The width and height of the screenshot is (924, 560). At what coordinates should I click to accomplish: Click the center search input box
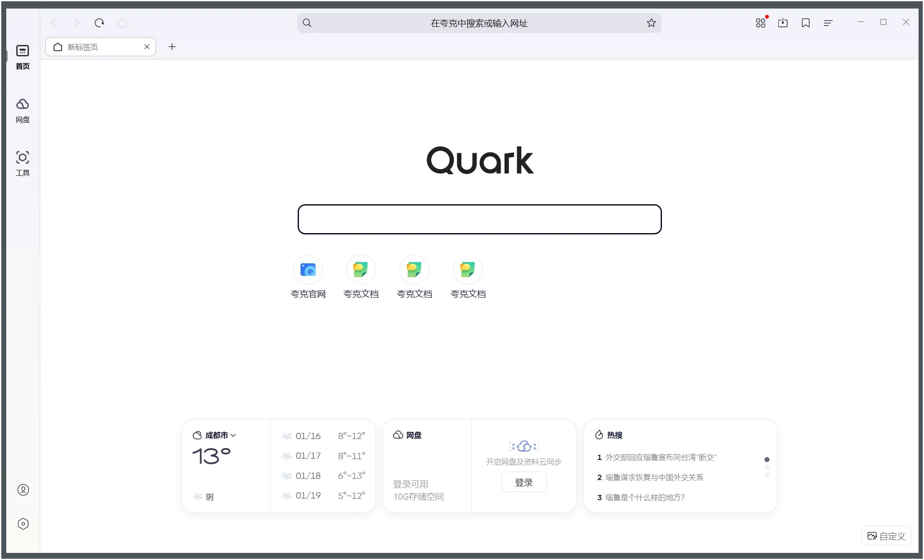point(479,219)
